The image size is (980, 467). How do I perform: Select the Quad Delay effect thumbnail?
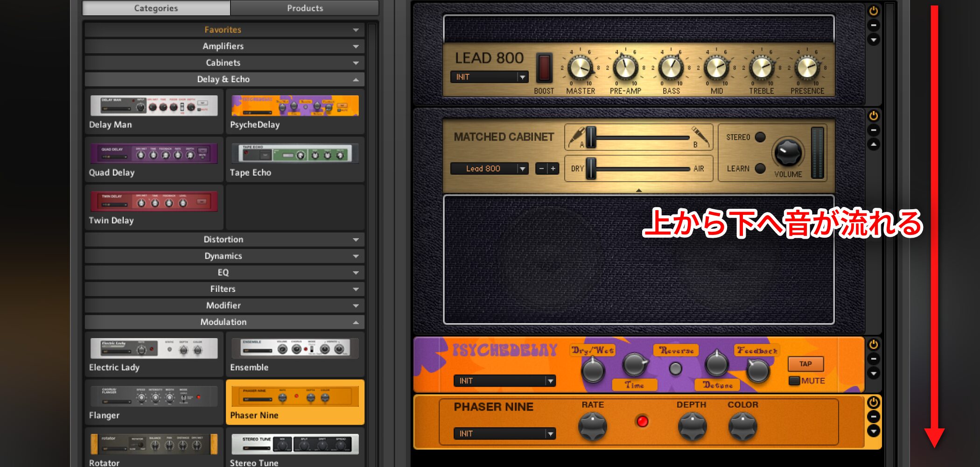154,154
